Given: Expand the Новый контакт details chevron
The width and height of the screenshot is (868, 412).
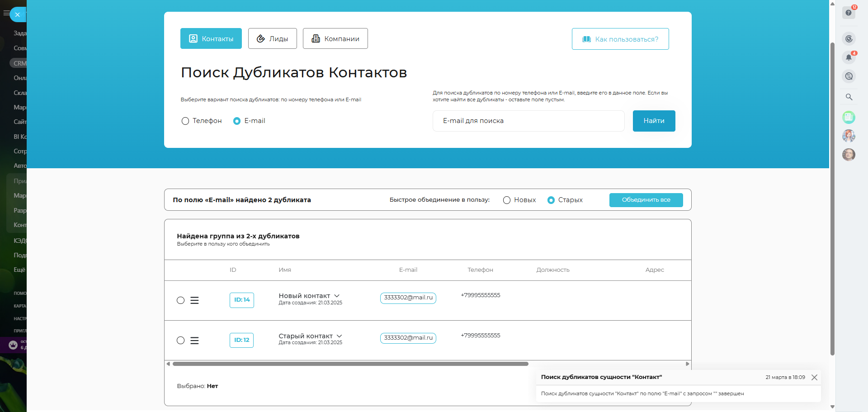Looking at the screenshot, I should pos(337,296).
